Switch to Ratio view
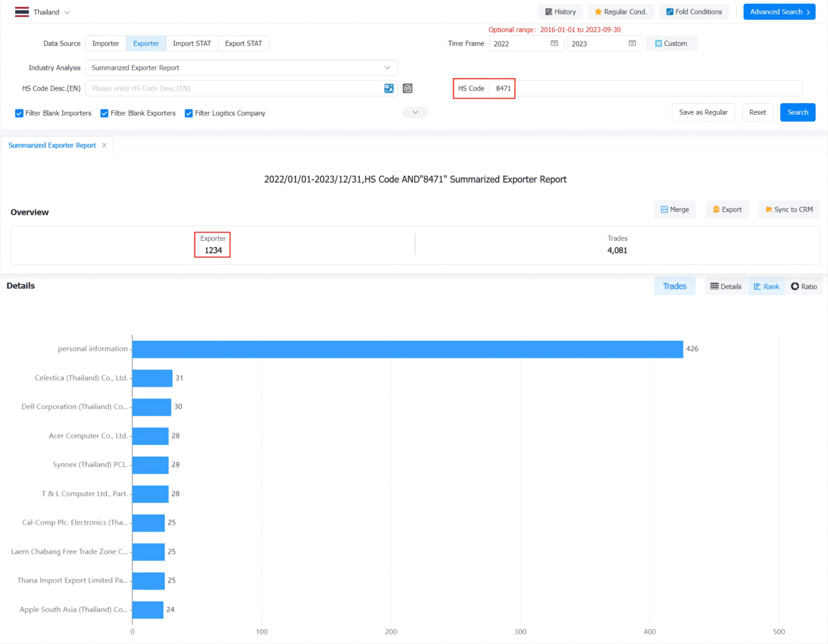 804,286
